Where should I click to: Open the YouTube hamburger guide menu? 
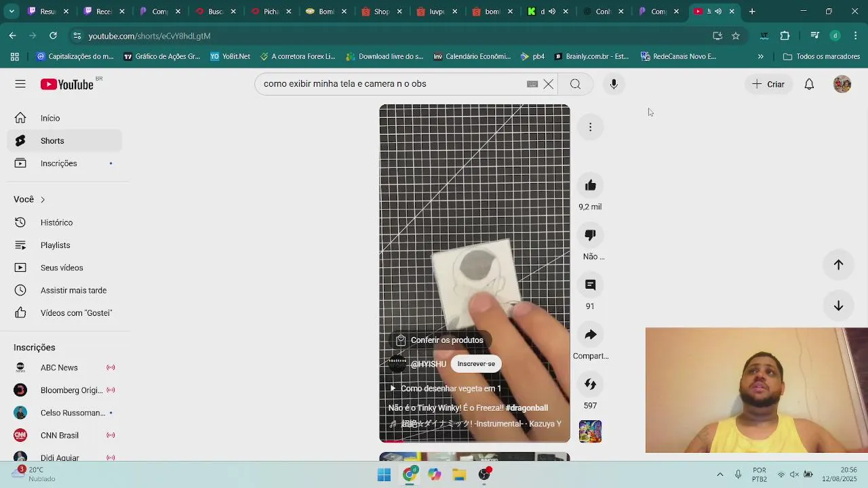click(20, 84)
